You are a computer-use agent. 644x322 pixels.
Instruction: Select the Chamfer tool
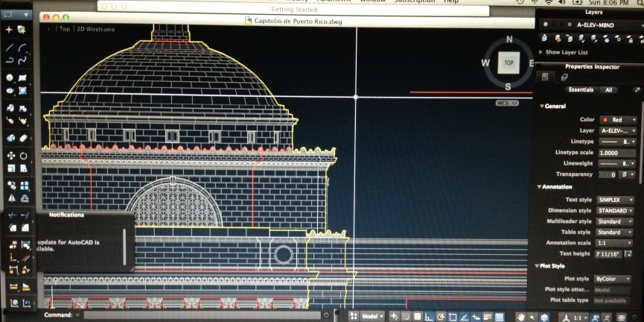(25, 227)
